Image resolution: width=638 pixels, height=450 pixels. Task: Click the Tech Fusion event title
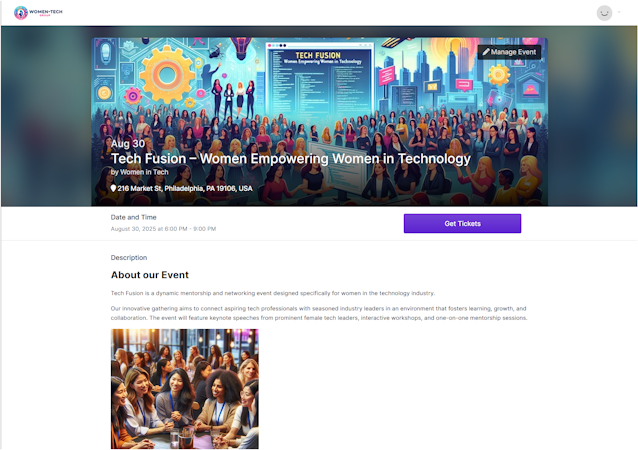tap(291, 158)
